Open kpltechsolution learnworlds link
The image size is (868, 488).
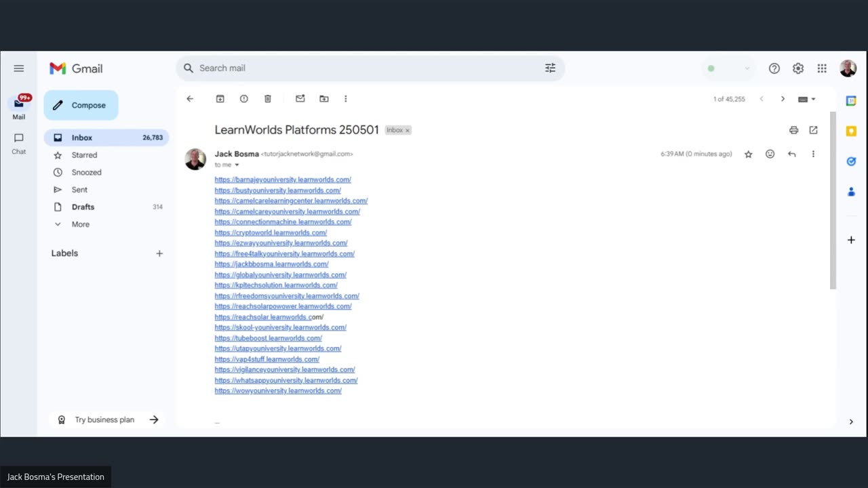pyautogui.click(x=276, y=285)
